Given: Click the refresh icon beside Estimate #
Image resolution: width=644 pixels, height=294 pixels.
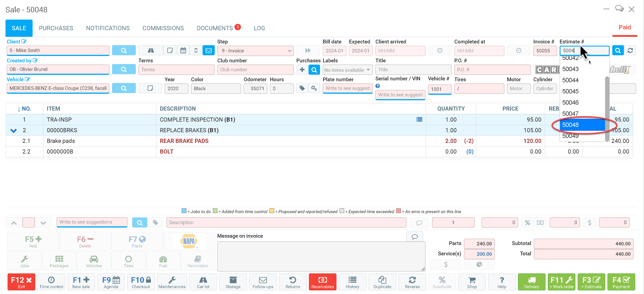Looking at the screenshot, I should click(630, 51).
